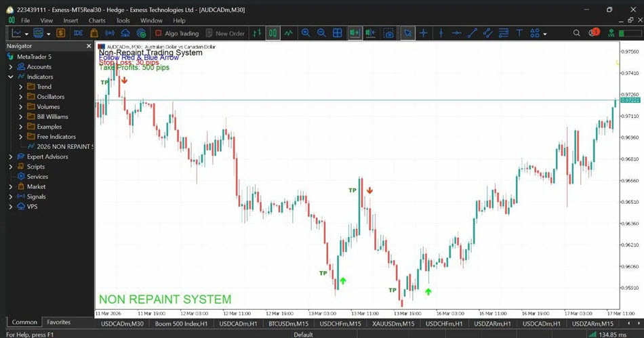644x338 pixels.
Task: Switch chart to bar chart mode
Action: [257, 33]
